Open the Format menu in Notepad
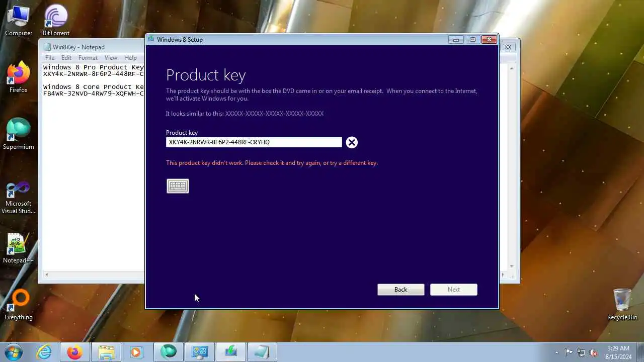The width and height of the screenshot is (644, 362). tap(88, 58)
